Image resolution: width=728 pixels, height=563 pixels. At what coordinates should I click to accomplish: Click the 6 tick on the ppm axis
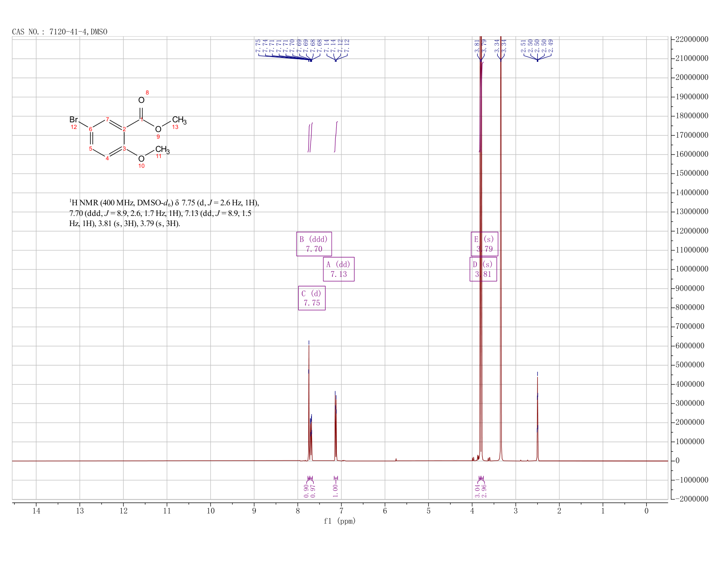point(385,511)
